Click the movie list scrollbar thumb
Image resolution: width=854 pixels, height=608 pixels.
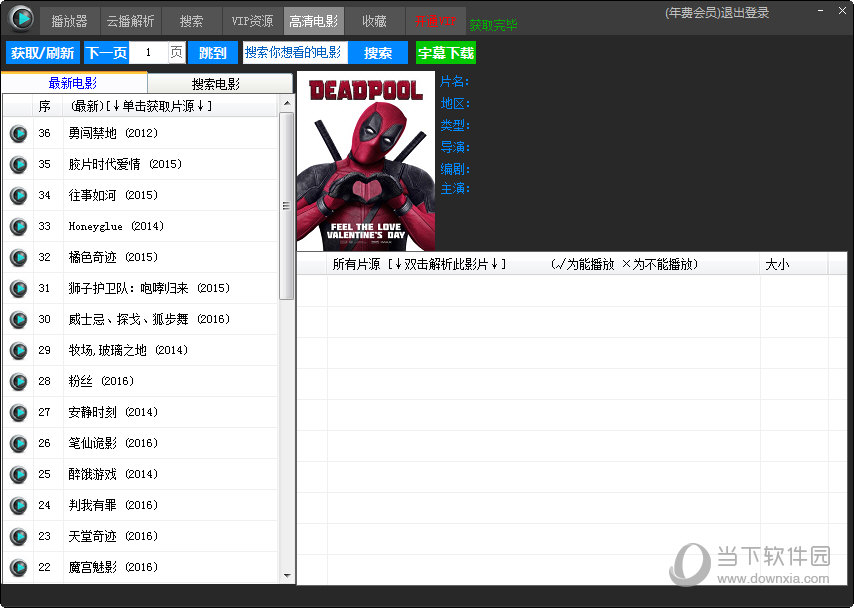click(x=286, y=206)
